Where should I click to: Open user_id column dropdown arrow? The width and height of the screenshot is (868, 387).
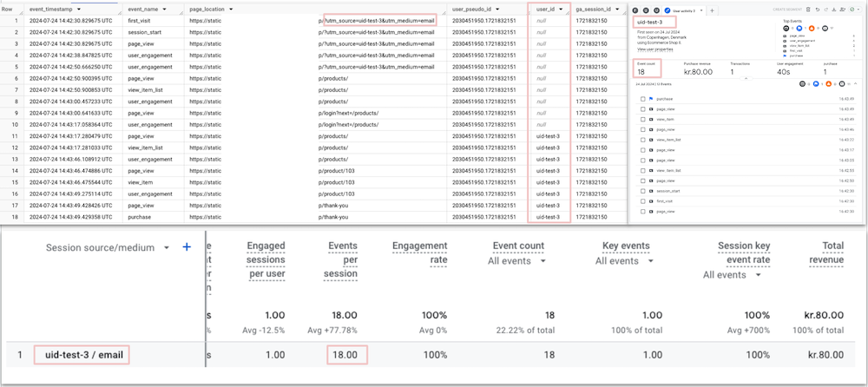coord(561,10)
